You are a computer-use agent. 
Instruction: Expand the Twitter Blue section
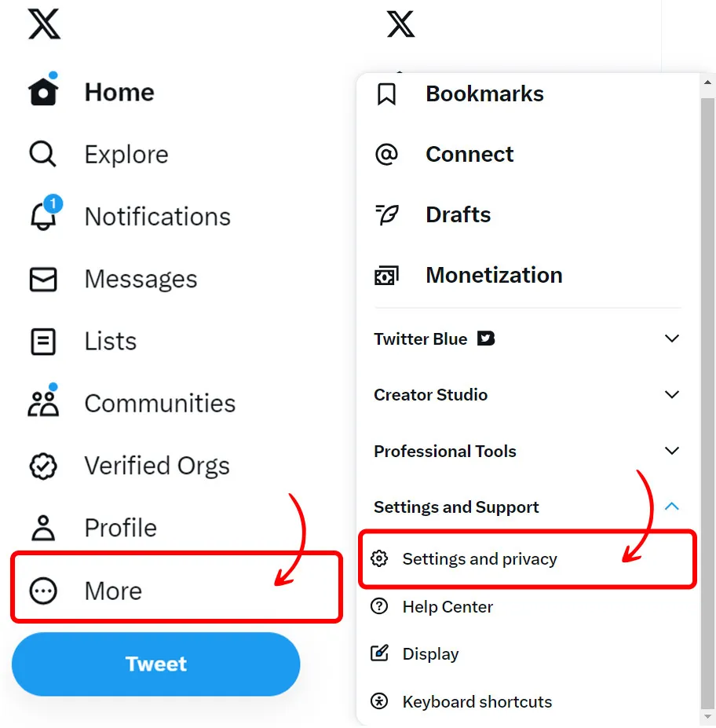[x=672, y=338]
